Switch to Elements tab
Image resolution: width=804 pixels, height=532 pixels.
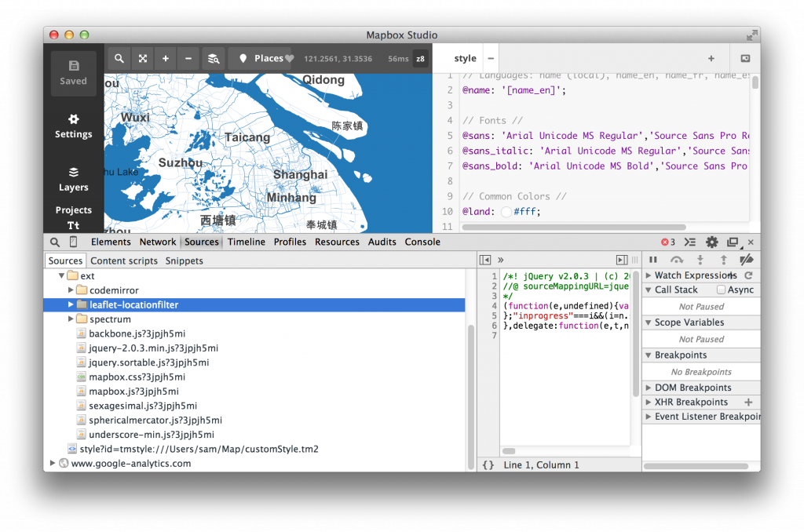[x=111, y=242]
